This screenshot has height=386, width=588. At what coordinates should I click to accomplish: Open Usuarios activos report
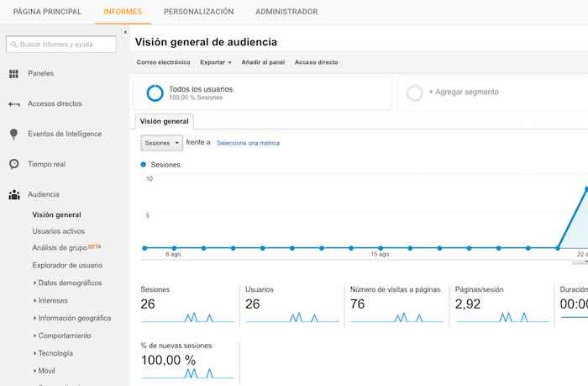(x=58, y=230)
